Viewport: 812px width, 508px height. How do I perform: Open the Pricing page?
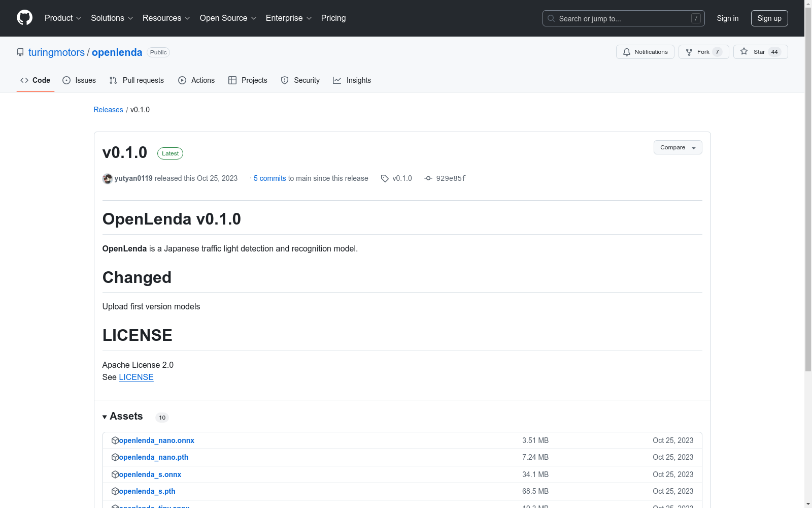click(333, 18)
